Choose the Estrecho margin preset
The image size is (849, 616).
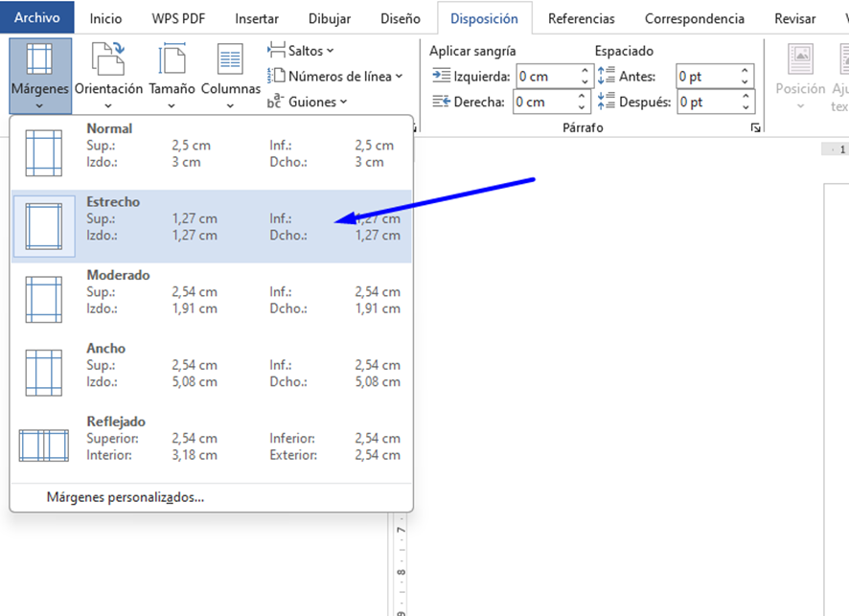(x=43, y=227)
